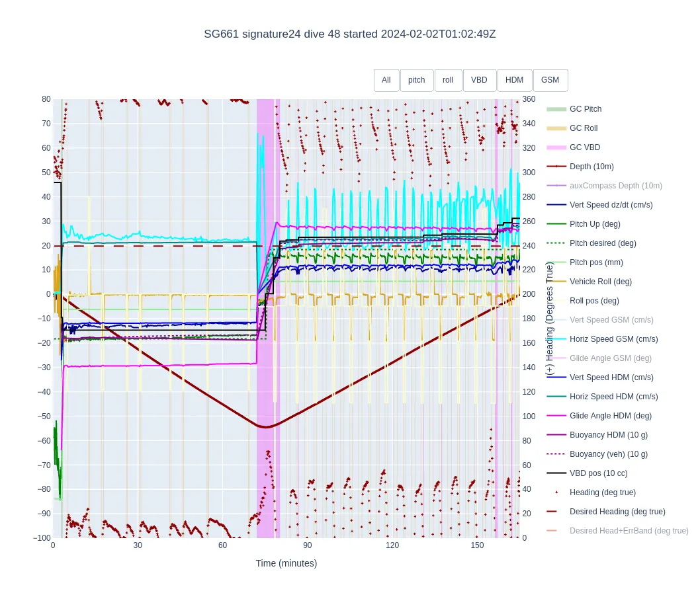Hide the Horiz Speed GSM trace
The image size is (700, 591).
[x=613, y=339]
